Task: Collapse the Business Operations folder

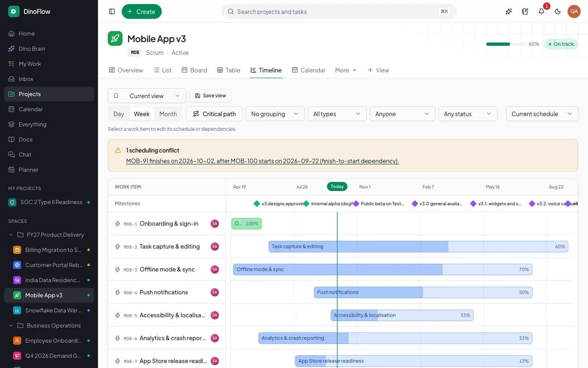Action: click(x=11, y=325)
